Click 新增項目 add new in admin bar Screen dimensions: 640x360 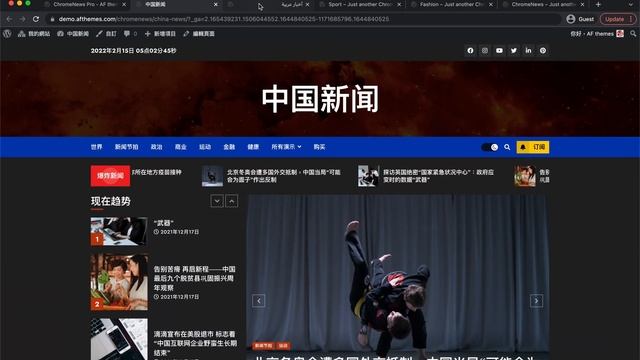(160, 34)
